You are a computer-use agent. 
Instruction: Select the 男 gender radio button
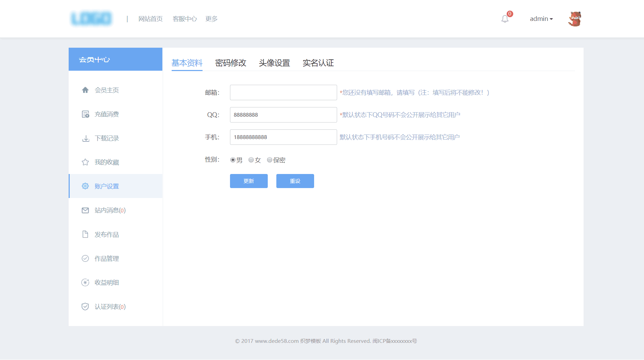[233, 160]
